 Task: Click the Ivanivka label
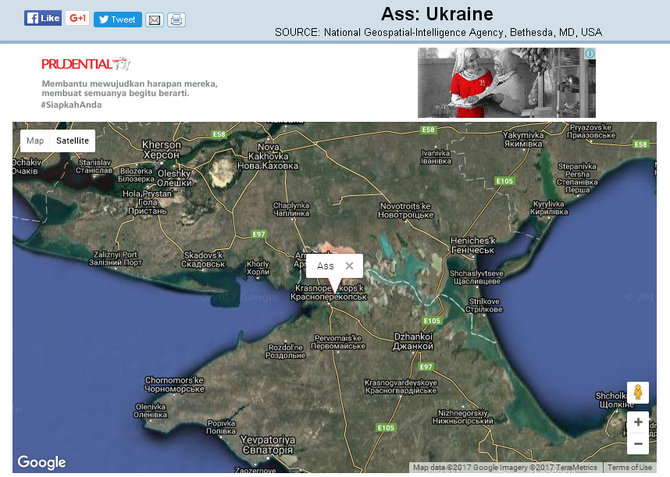coord(436,157)
